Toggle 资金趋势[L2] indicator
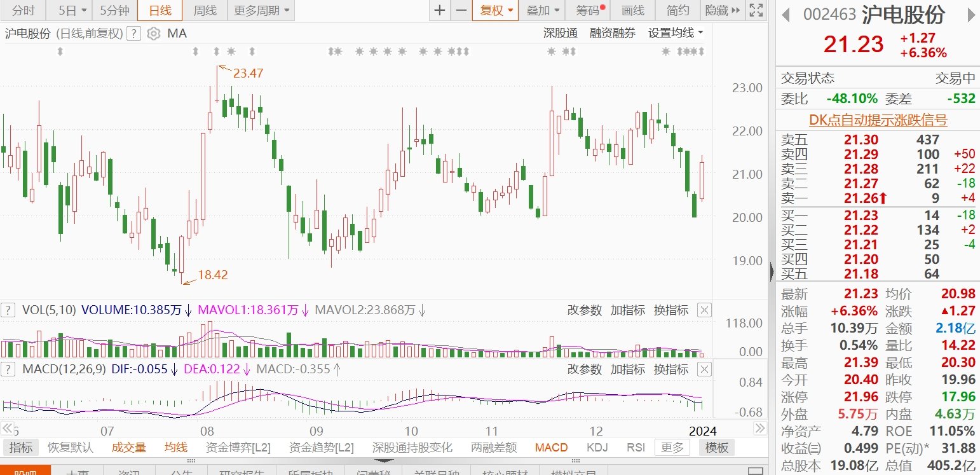This screenshot has width=980, height=475. point(321,448)
